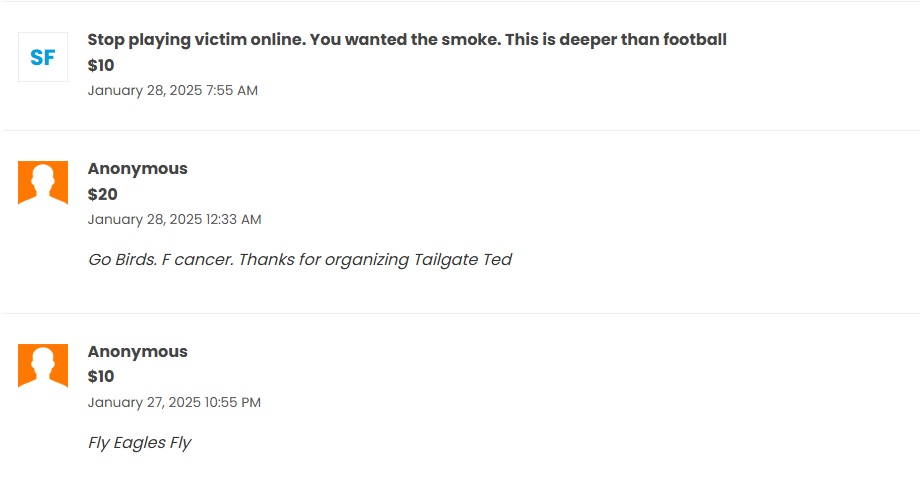This screenshot has width=920, height=492.
Task: Click the divider line above the last donation
Action: [460, 313]
